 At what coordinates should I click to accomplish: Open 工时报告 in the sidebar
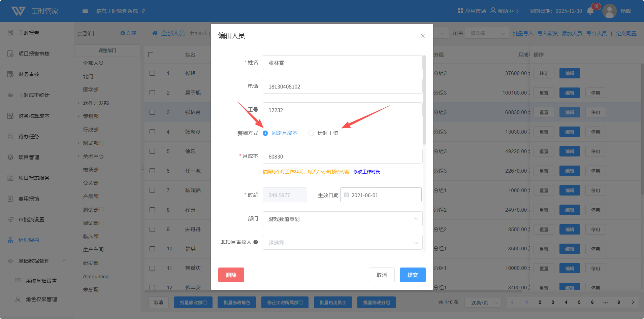tap(29, 33)
